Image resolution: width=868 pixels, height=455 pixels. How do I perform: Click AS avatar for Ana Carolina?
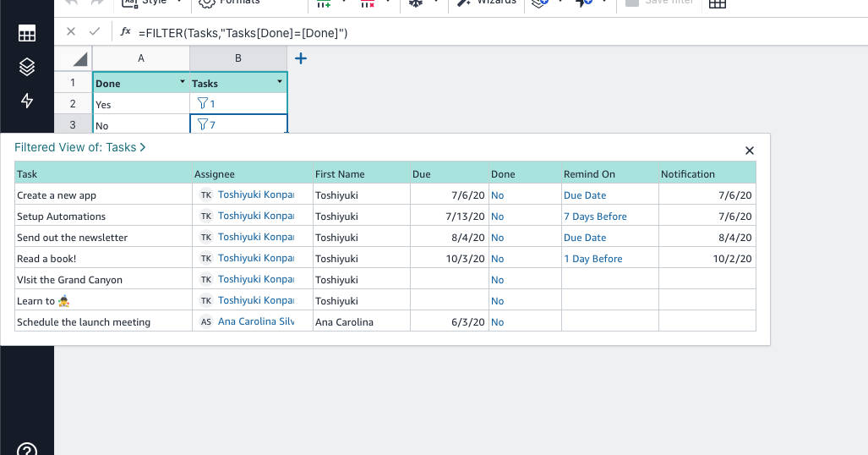[206, 322]
